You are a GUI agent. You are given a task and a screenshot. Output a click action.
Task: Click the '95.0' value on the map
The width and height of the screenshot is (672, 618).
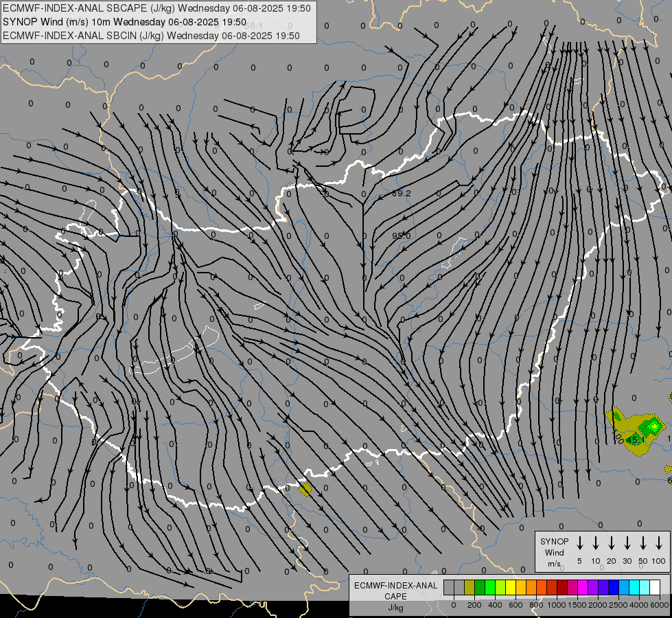(401, 236)
